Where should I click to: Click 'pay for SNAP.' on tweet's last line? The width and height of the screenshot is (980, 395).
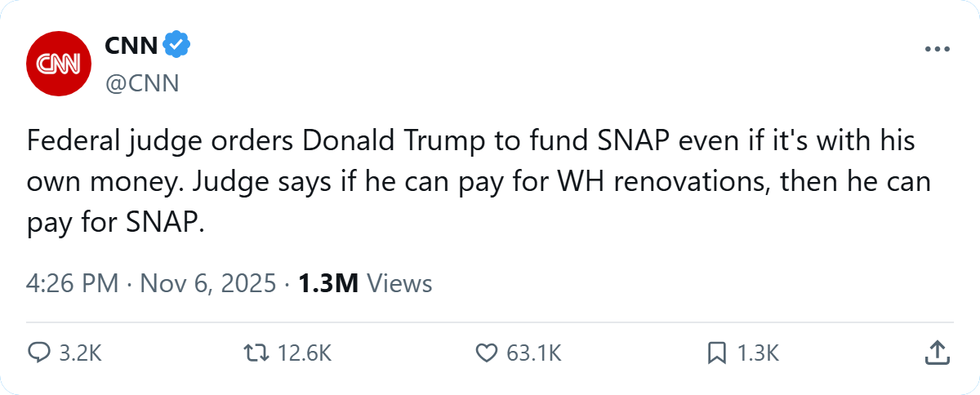point(114,222)
